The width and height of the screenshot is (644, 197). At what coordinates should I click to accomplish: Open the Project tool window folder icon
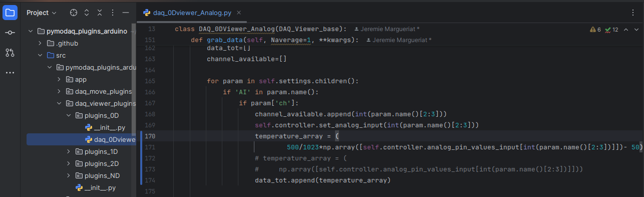pyautogui.click(x=10, y=13)
